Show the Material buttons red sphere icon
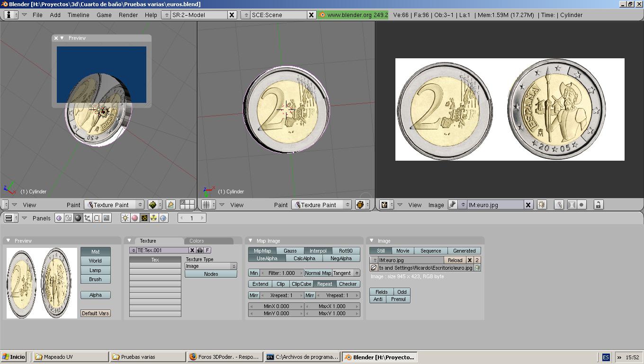 pos(135,218)
